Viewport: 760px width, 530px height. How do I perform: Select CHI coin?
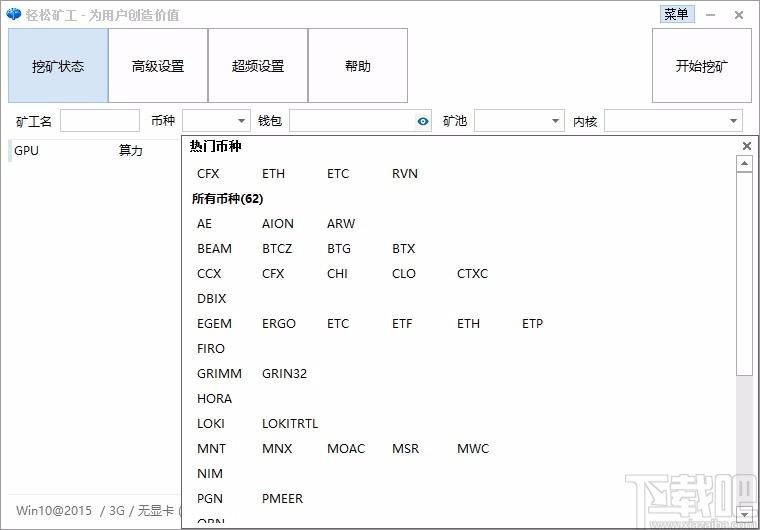(337, 273)
